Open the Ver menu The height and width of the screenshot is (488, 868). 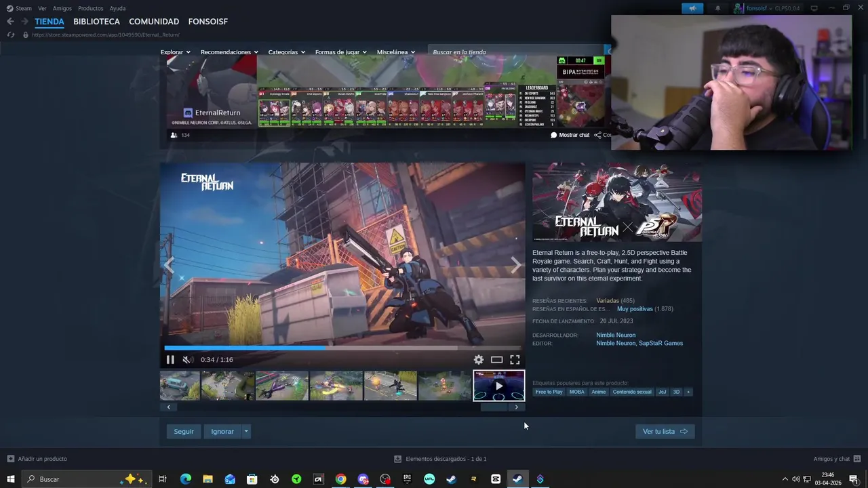(42, 8)
